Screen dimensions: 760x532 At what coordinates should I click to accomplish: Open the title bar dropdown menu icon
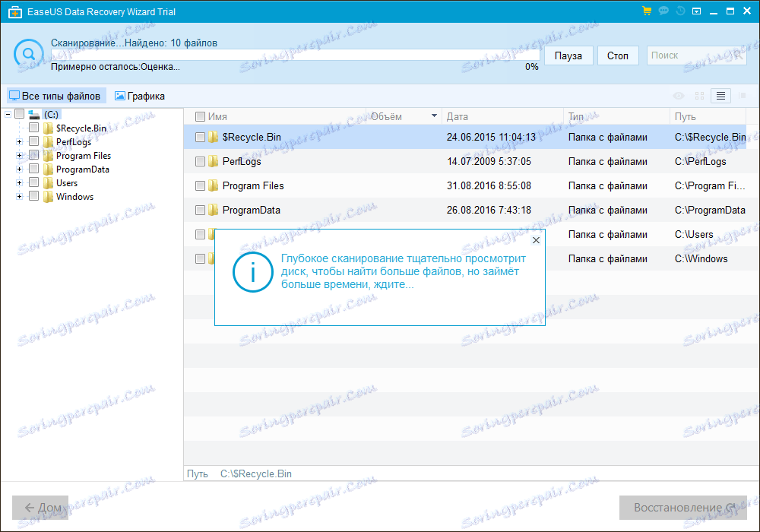[696, 11]
